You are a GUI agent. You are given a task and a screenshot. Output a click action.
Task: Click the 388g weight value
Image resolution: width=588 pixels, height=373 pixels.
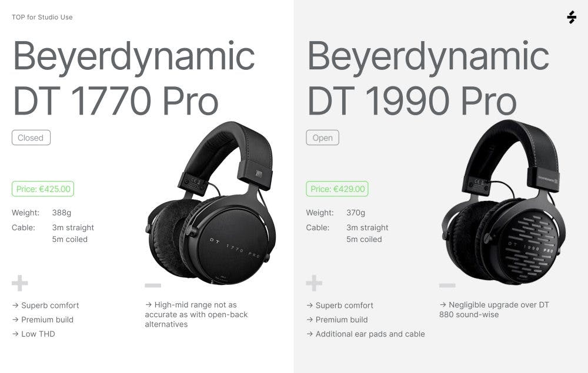(62, 213)
